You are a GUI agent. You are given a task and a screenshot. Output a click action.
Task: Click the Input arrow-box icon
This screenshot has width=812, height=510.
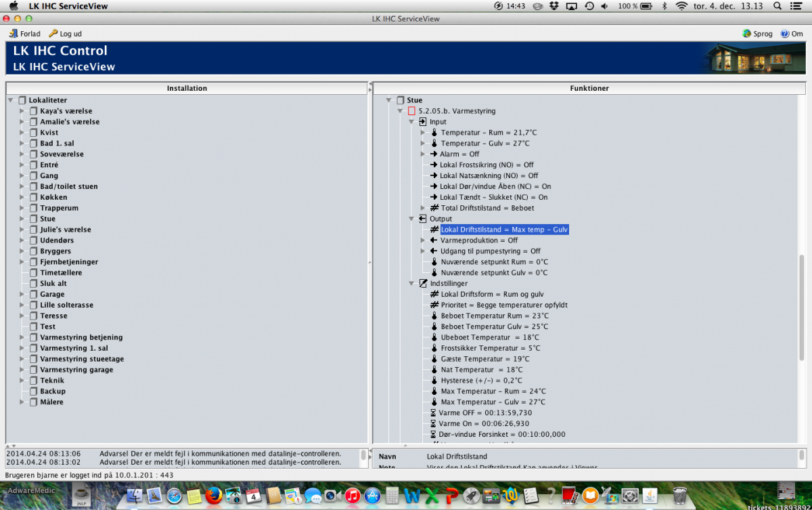[x=423, y=122]
